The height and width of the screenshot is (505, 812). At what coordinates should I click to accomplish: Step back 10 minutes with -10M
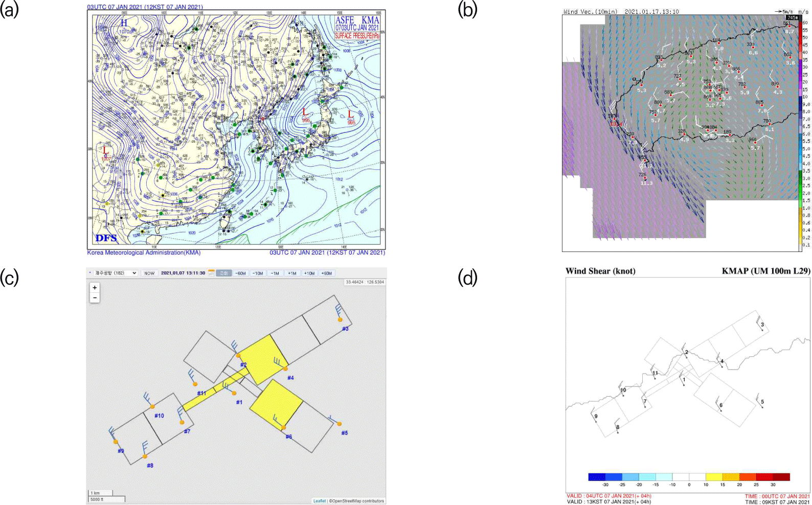pos(258,273)
